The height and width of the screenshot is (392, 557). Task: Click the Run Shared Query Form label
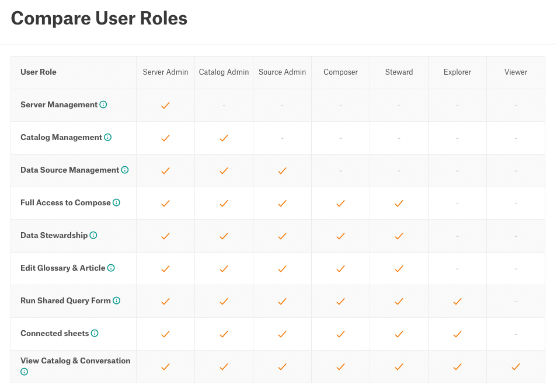click(x=65, y=300)
